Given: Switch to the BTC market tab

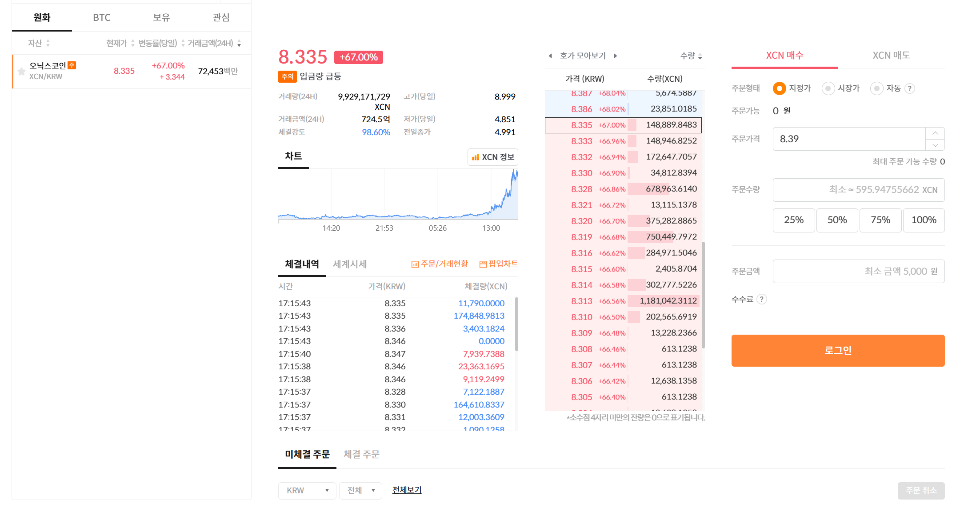Looking at the screenshot, I should pos(101,17).
